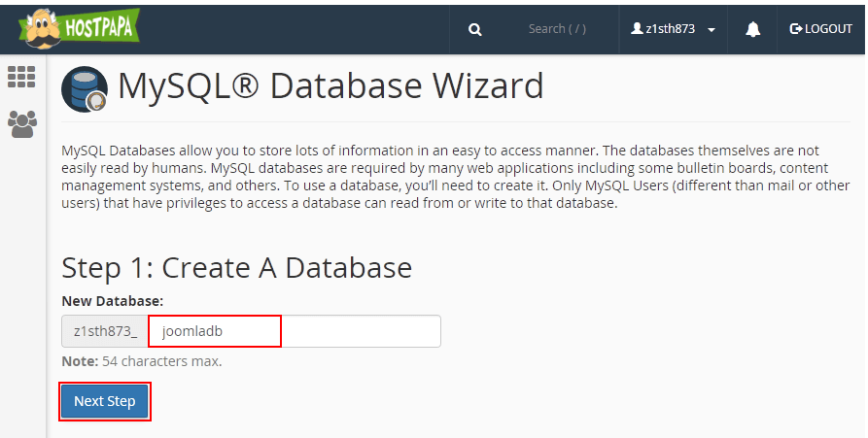The image size is (868, 438).
Task: Click the LOGOUT link
Action: click(821, 29)
